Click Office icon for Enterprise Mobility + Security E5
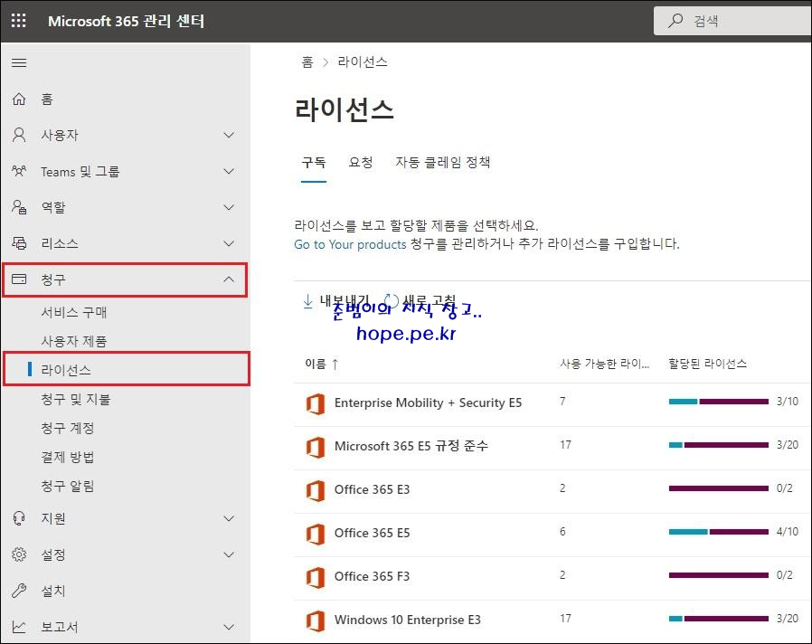The width and height of the screenshot is (812, 644). (x=316, y=403)
